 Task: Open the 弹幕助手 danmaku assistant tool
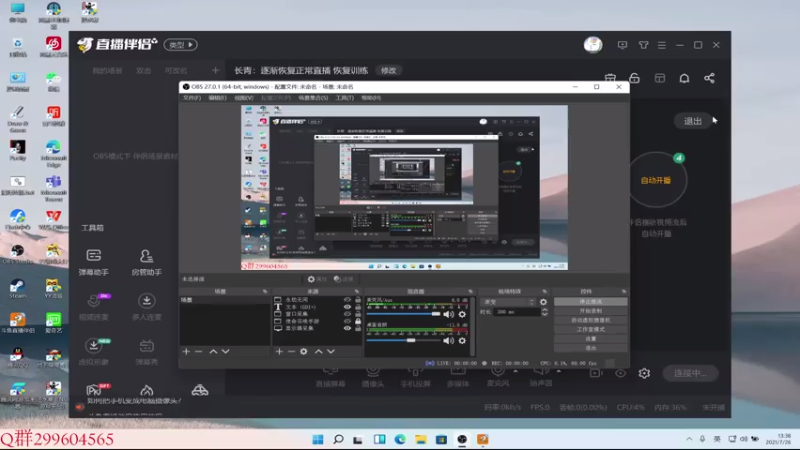tap(93, 262)
